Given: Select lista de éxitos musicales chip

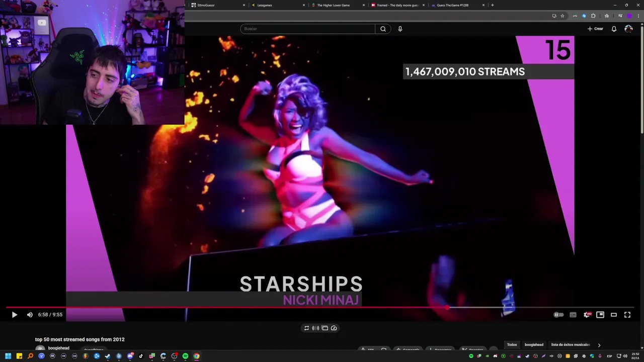Looking at the screenshot, I should coord(571,345).
